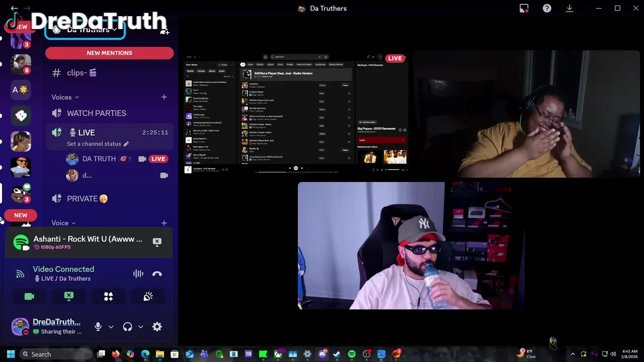This screenshot has height=362, width=644.
Task: Open the soundboard button
Action: pos(148,297)
